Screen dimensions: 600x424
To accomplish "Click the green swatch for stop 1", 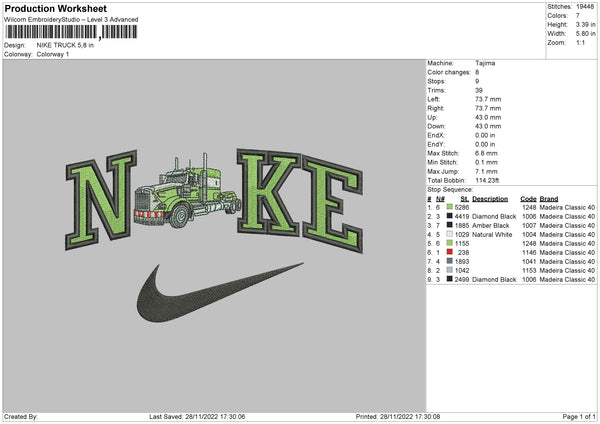I will (449, 207).
